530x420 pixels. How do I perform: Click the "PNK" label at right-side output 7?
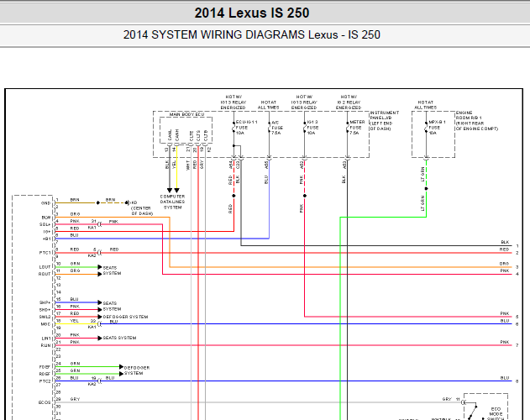pyautogui.click(x=505, y=342)
